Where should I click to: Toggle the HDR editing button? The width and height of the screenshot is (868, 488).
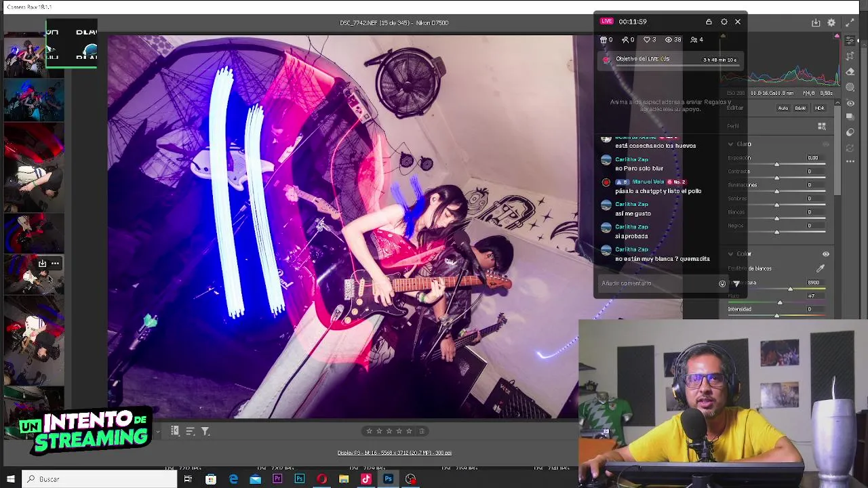coord(819,108)
